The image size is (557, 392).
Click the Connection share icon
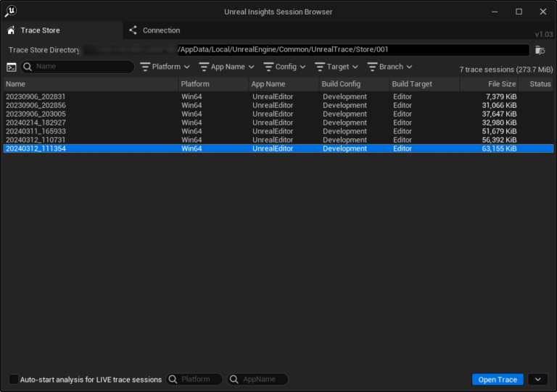point(133,30)
